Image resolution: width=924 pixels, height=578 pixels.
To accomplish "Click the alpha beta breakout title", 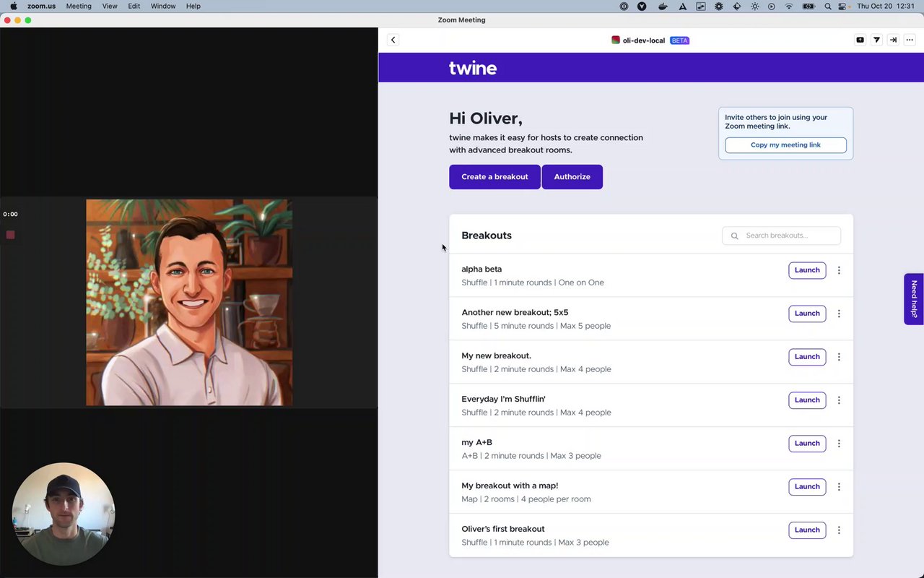I will 481,269.
